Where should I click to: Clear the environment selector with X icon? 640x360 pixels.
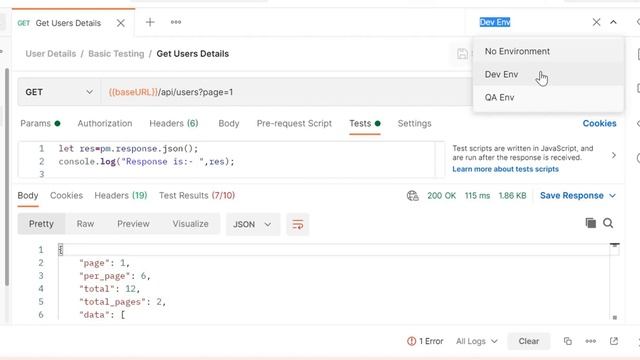pyautogui.click(x=596, y=22)
